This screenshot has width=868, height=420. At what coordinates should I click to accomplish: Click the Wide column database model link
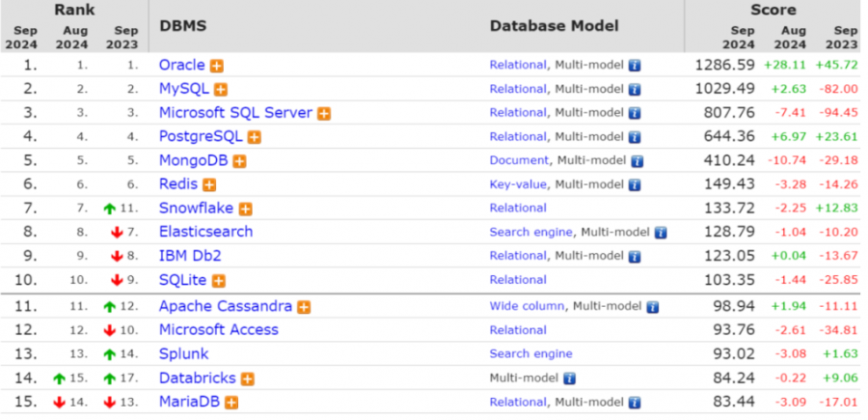point(528,306)
